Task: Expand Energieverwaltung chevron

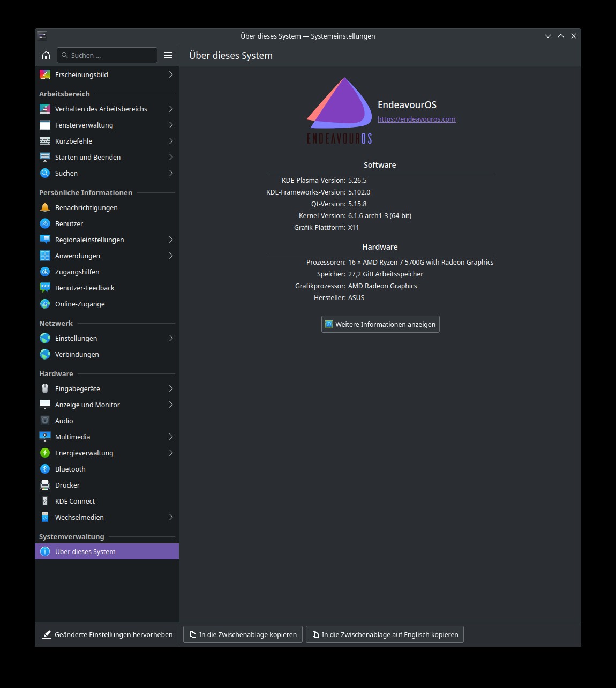Action: pos(171,453)
